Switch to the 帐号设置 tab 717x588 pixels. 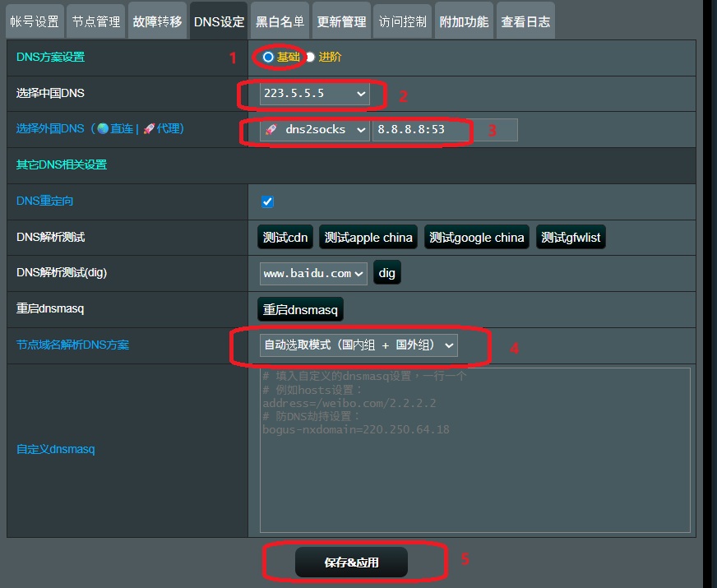click(35, 21)
